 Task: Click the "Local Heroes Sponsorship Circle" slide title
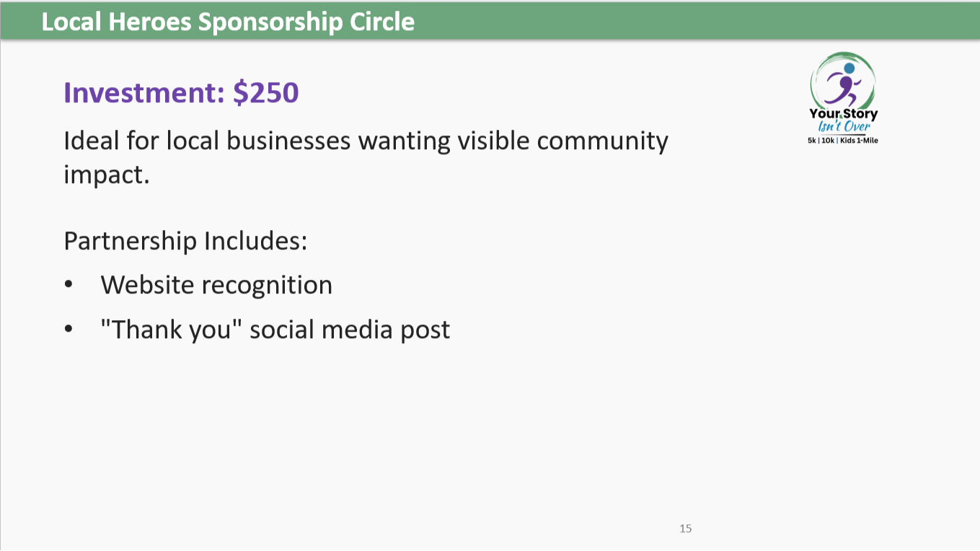point(228,22)
